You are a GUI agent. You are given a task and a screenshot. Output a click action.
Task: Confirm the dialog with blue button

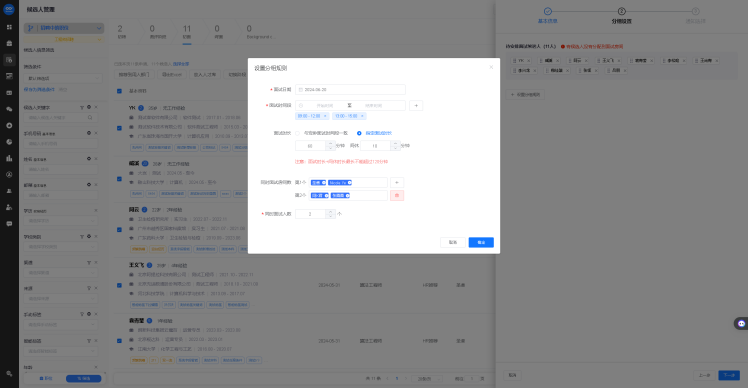click(481, 242)
